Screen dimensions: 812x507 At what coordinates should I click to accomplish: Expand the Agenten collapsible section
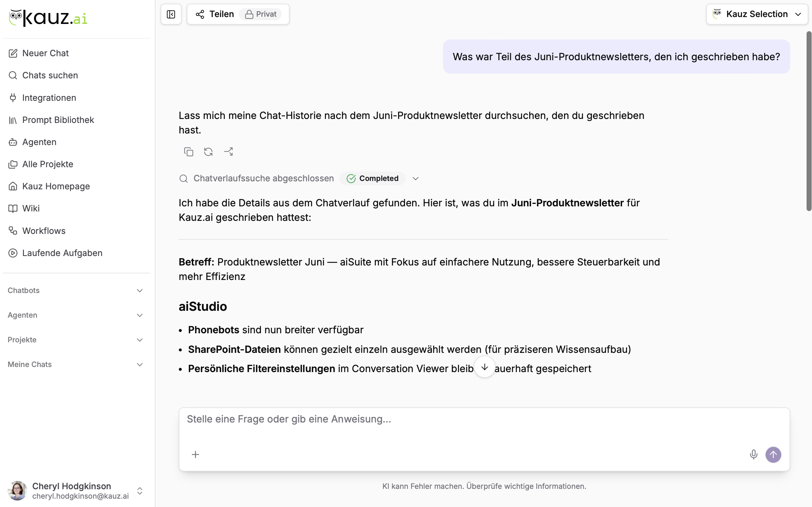point(76,315)
